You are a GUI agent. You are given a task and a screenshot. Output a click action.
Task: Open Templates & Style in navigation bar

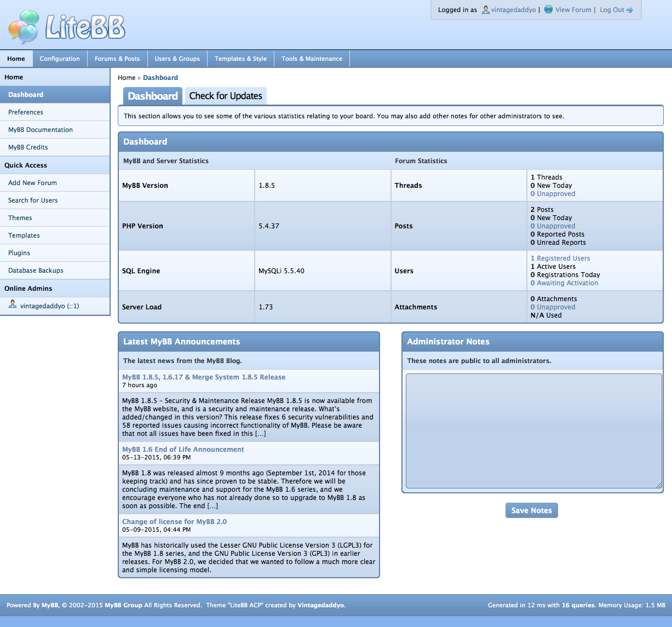click(240, 59)
